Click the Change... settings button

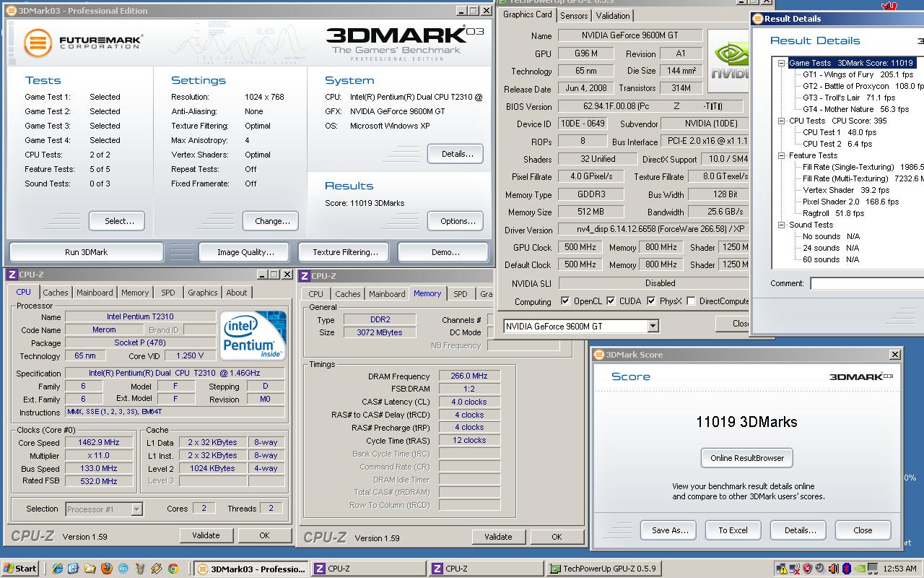[272, 221]
